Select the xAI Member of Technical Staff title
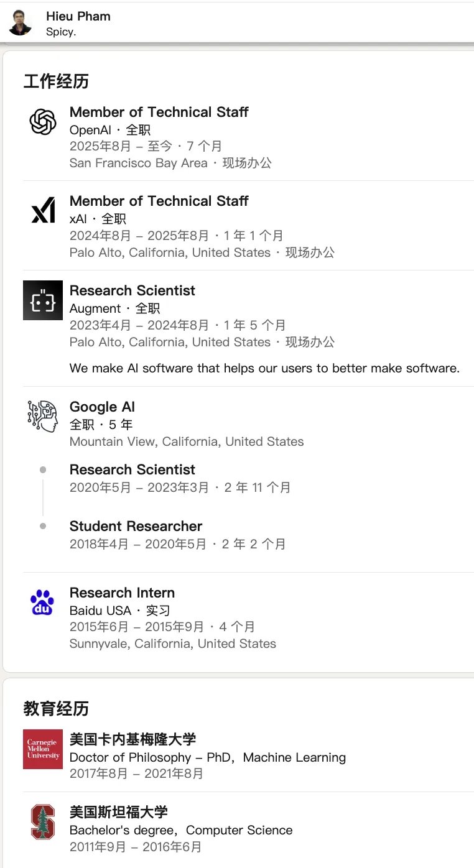The width and height of the screenshot is (474, 868). point(159,201)
